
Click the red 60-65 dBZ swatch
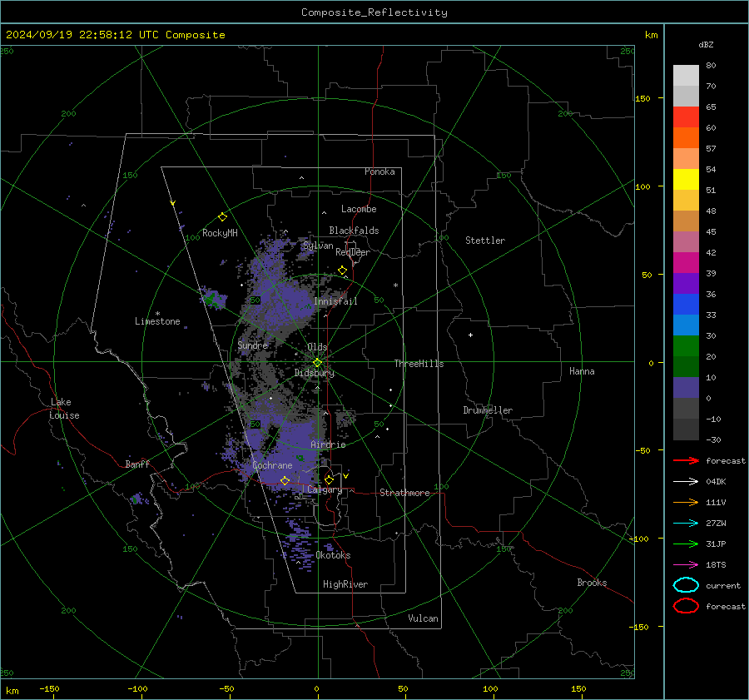point(686,117)
